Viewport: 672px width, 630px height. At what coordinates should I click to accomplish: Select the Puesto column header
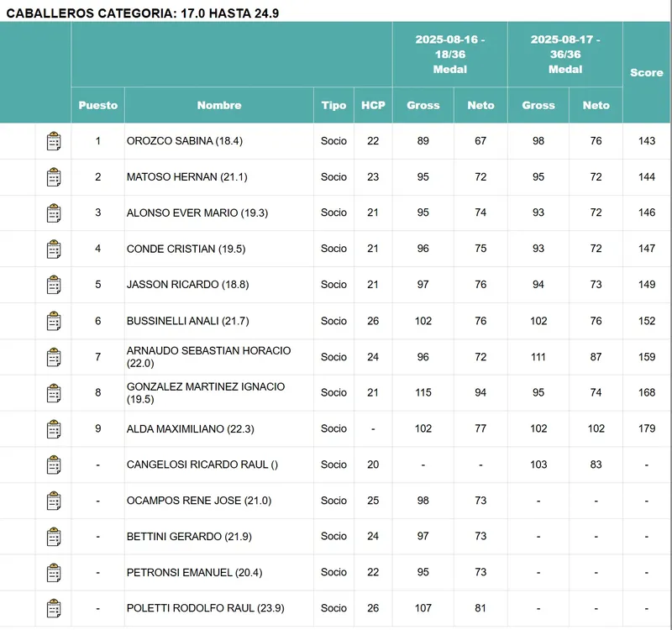(98, 106)
